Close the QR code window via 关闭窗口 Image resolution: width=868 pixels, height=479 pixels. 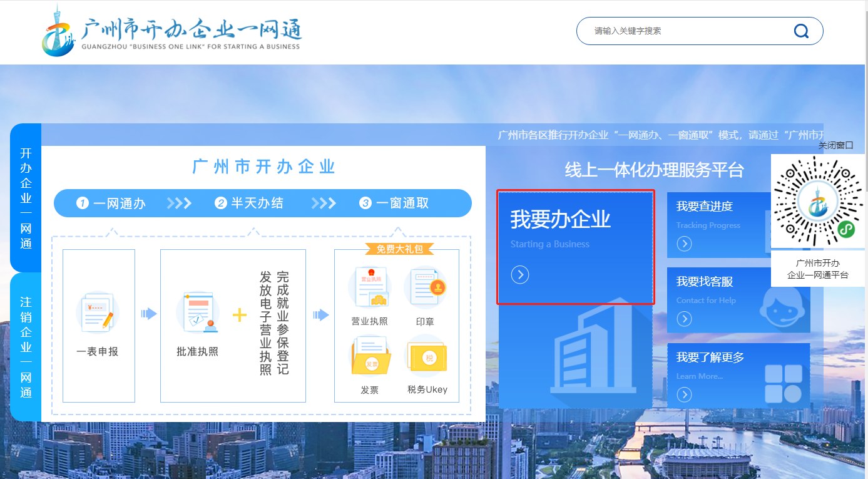(835, 145)
